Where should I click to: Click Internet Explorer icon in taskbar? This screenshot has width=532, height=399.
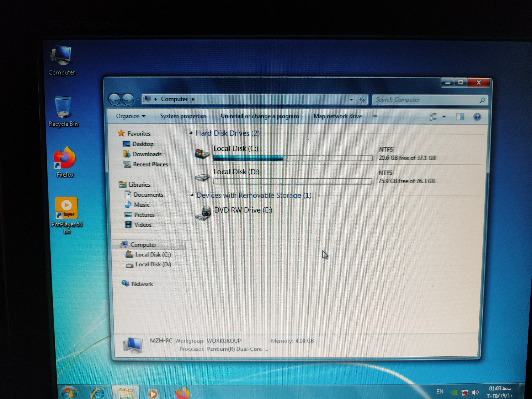(98, 393)
